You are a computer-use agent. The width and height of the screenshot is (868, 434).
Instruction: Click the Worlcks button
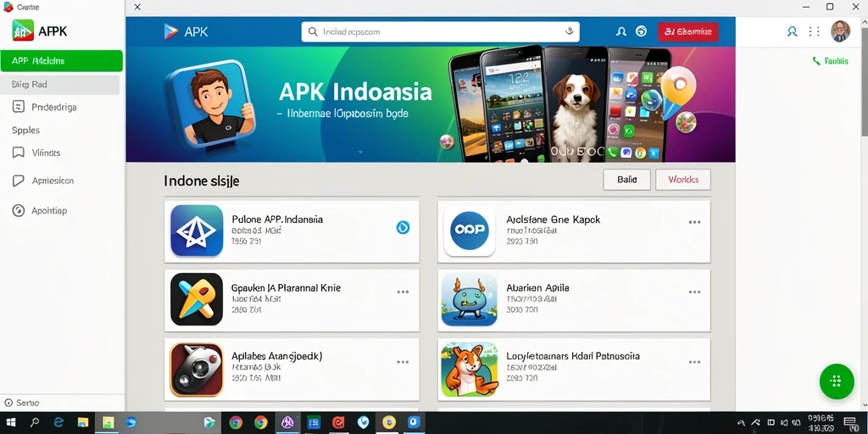pyautogui.click(x=683, y=180)
